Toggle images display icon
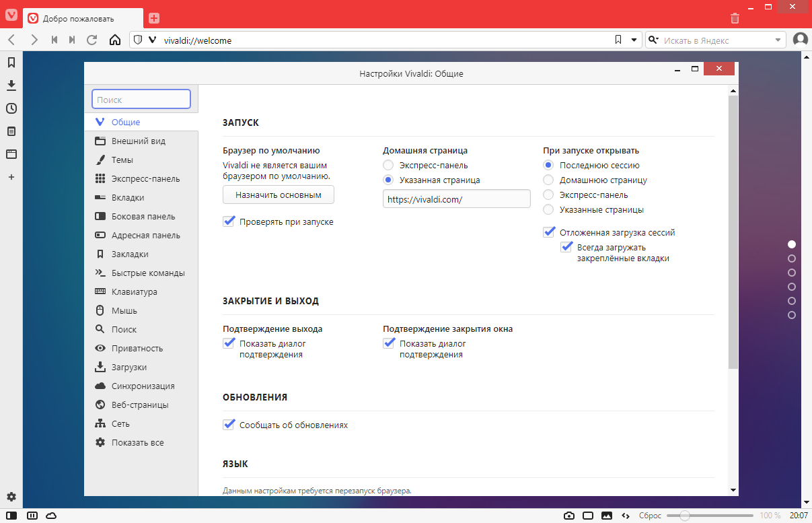The height and width of the screenshot is (523, 812). coord(607,516)
